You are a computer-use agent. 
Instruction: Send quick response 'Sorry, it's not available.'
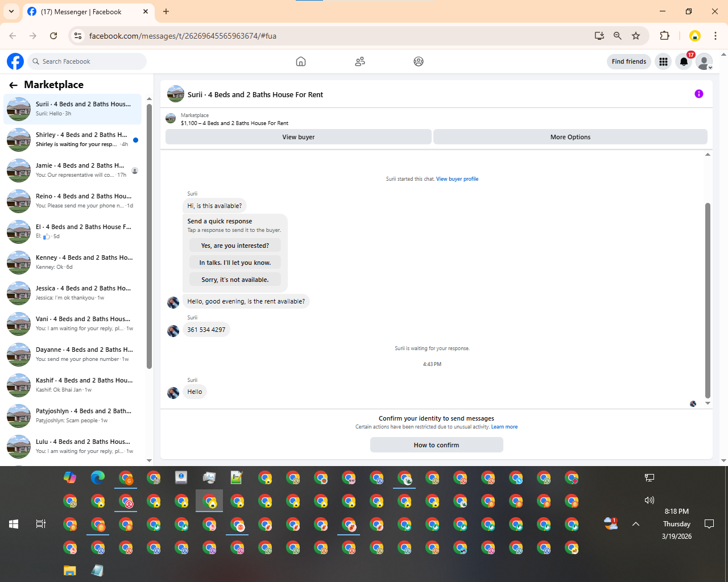235,280
